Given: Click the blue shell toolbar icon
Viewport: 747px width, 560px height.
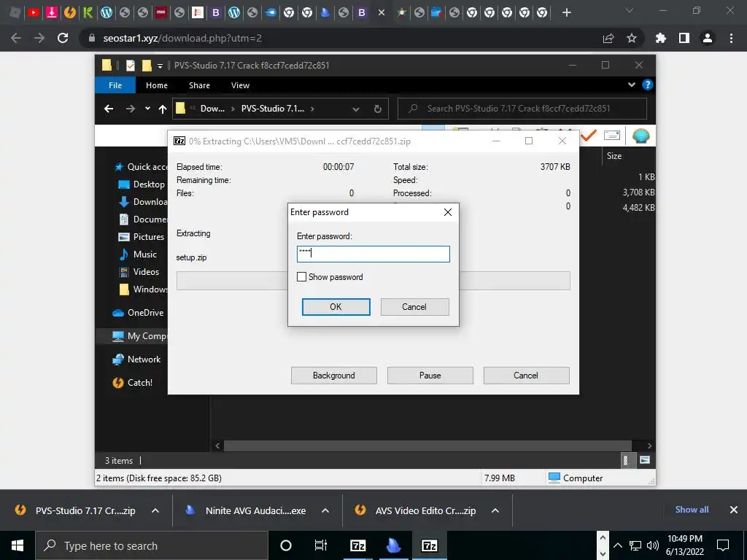Looking at the screenshot, I should pyautogui.click(x=640, y=136).
